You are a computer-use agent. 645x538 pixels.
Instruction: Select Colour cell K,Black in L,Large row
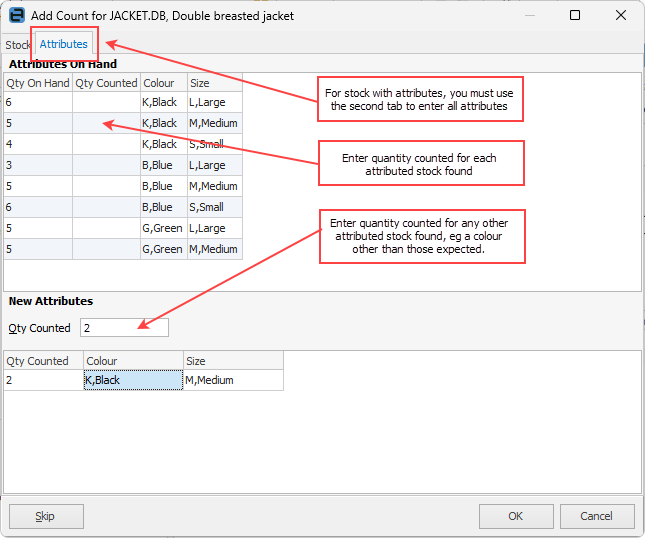(x=164, y=102)
